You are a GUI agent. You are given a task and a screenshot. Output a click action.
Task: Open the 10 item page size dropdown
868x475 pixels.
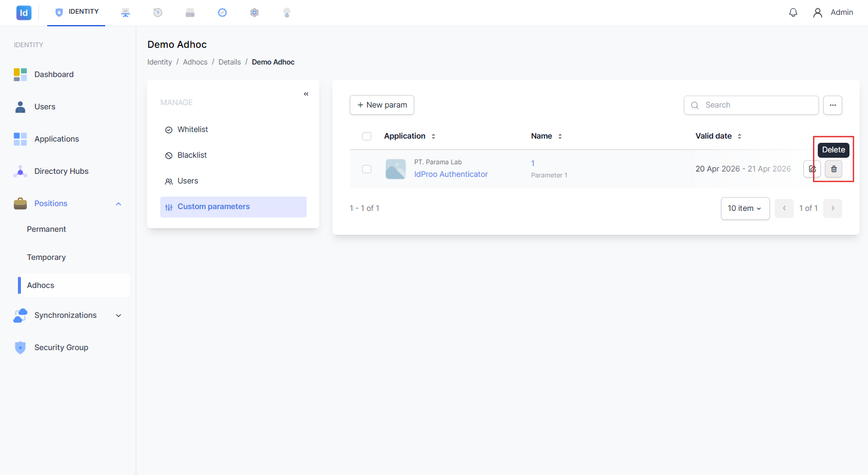(x=745, y=209)
